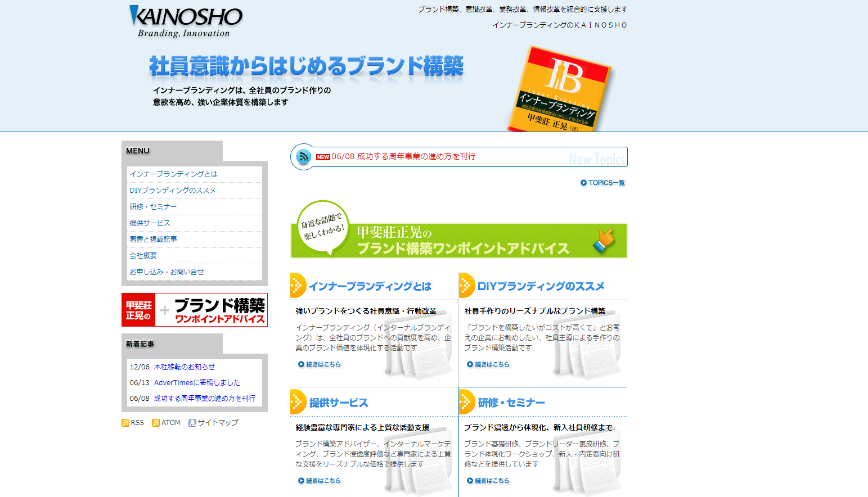Click 続きはこちら under 研修・セミナー
Image resolution: width=868 pixels, height=497 pixels.
click(488, 481)
